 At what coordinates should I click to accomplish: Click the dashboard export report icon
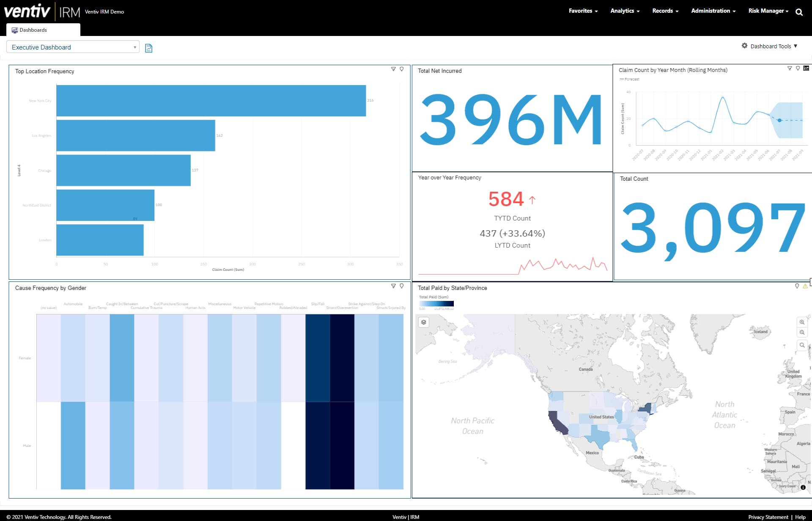[149, 48]
